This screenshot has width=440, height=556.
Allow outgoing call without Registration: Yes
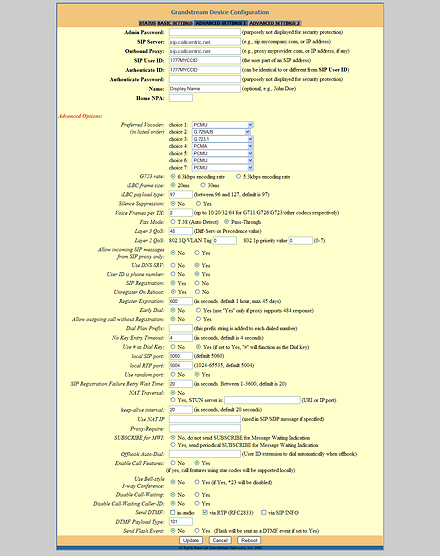198,319
